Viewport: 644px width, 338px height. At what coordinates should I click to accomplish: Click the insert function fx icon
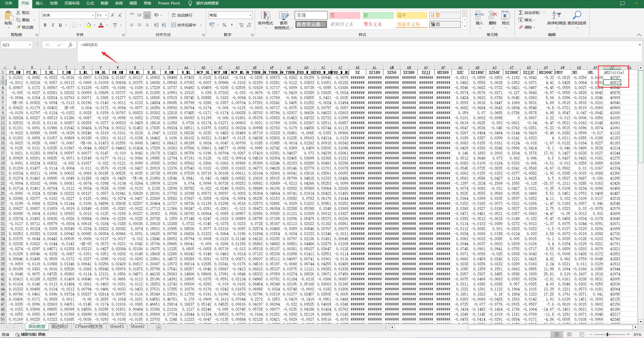pyautogui.click(x=70, y=45)
